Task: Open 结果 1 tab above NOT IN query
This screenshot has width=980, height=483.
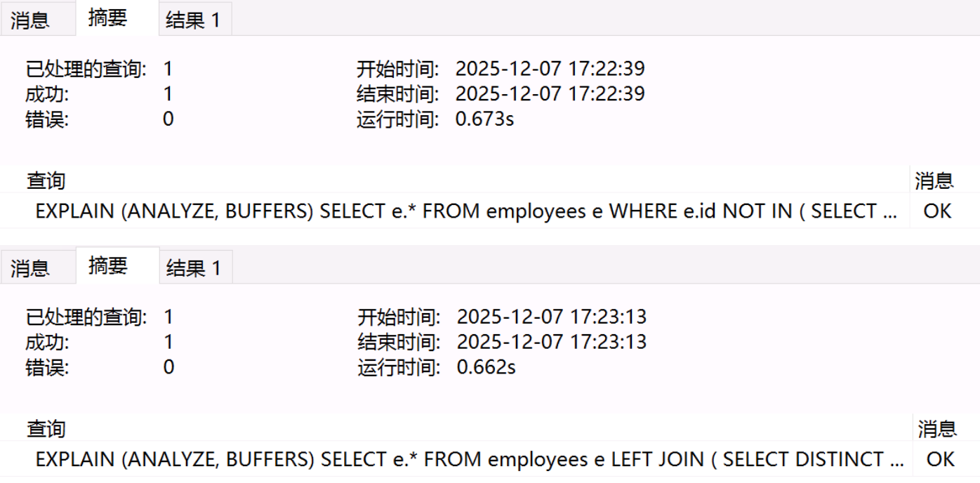Action: [193, 20]
